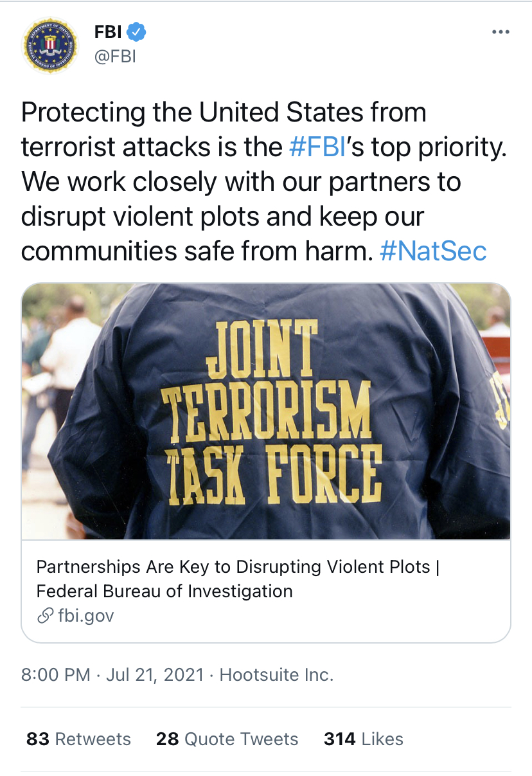Open the three-dot more options menu
Image resolution: width=532 pixels, height=776 pixels.
click(x=500, y=32)
